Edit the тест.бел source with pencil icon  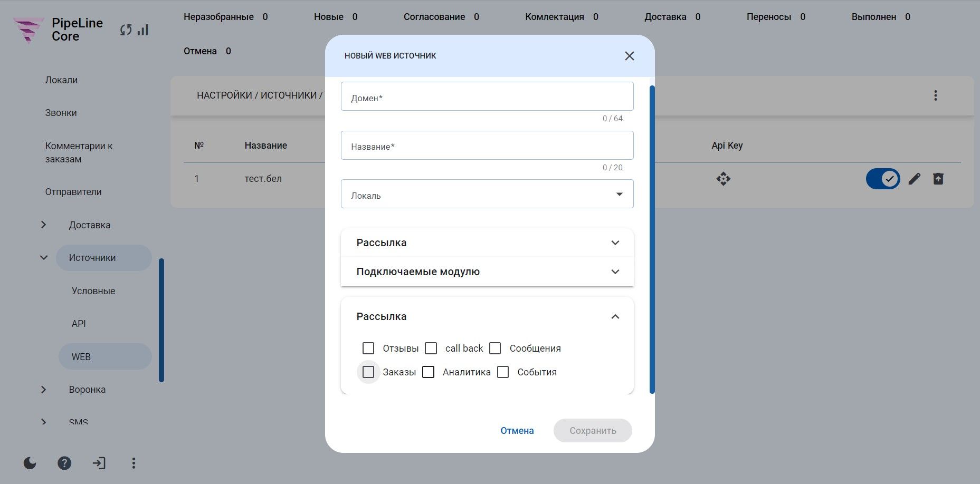pos(914,179)
